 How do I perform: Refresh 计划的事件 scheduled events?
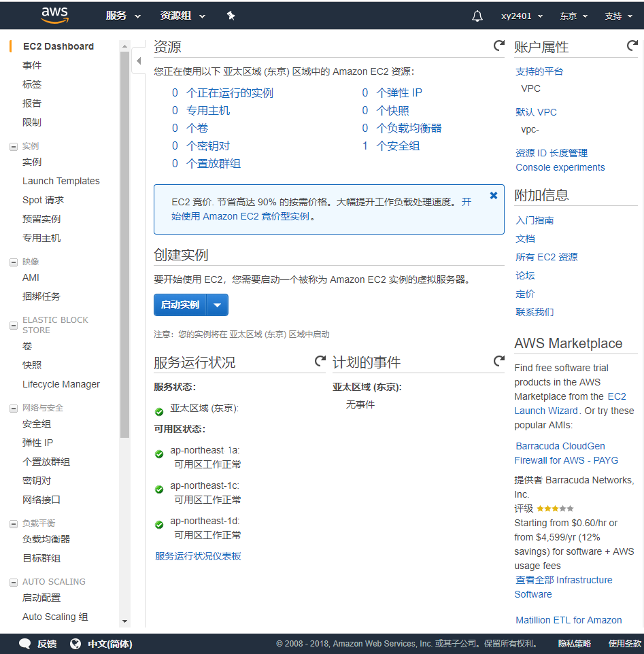[499, 361]
